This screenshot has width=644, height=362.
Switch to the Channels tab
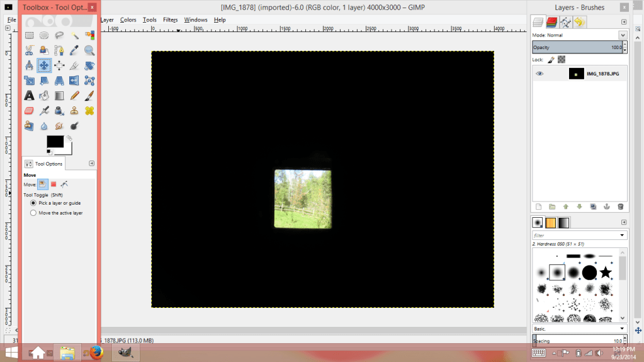point(552,23)
